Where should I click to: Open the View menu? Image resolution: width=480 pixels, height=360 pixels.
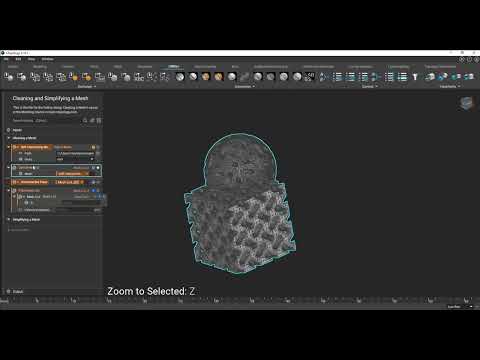click(32, 59)
